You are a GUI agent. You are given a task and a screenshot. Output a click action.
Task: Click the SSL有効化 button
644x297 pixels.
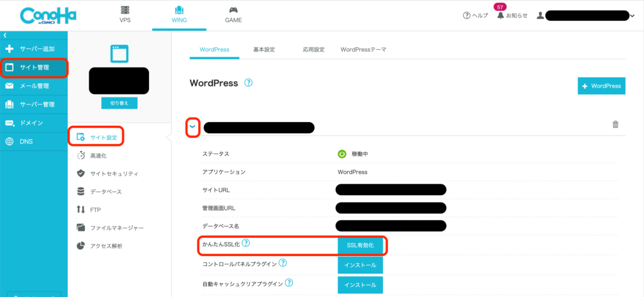[x=360, y=245]
